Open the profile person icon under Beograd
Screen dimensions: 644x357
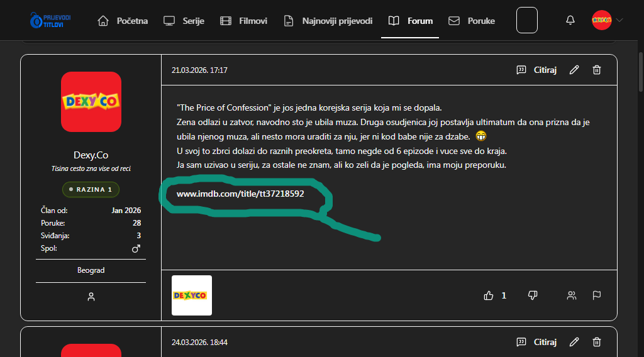[91, 297]
